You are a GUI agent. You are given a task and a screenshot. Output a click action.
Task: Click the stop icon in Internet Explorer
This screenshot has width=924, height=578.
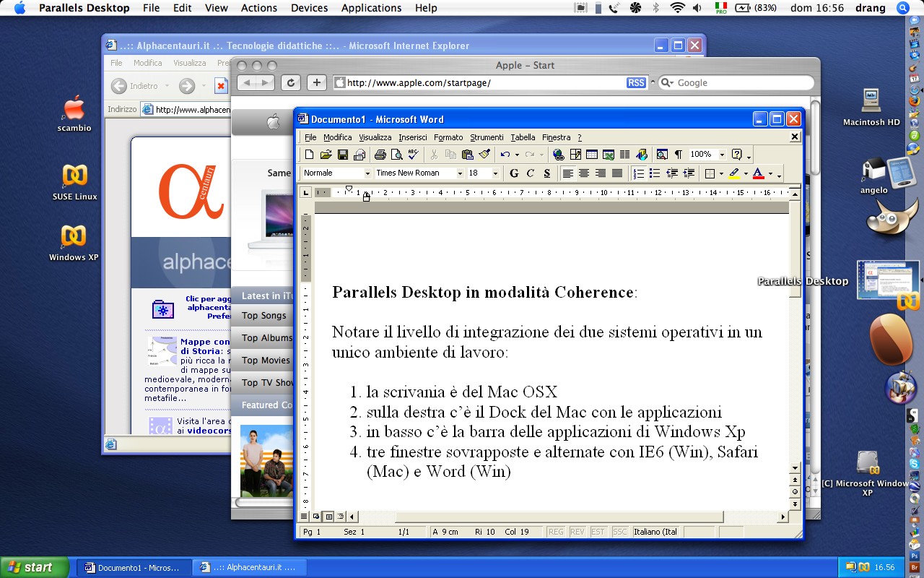coord(221,86)
